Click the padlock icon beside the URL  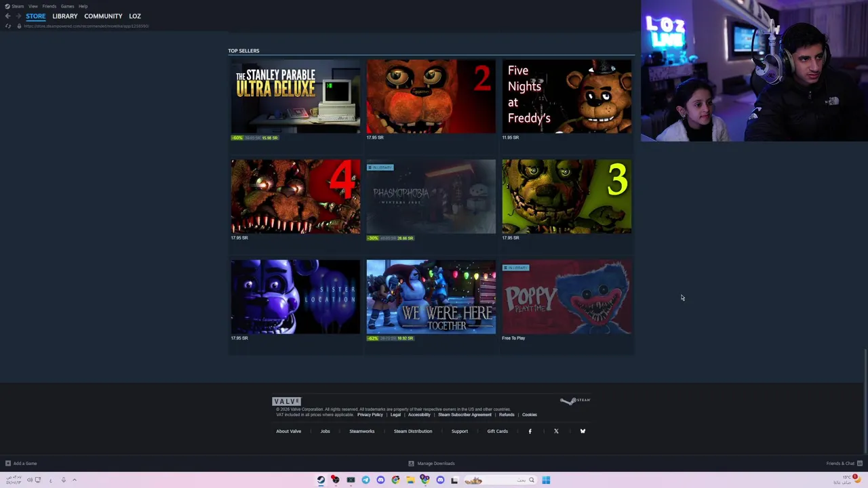(19, 26)
